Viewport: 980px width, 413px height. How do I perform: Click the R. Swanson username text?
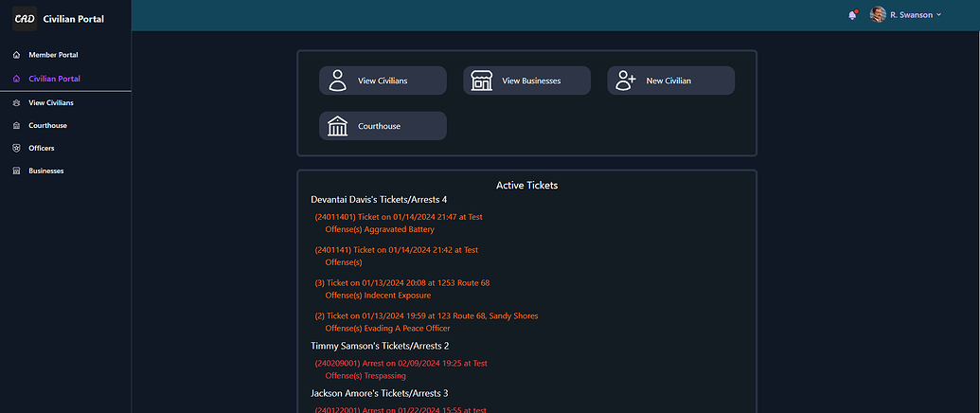(911, 15)
